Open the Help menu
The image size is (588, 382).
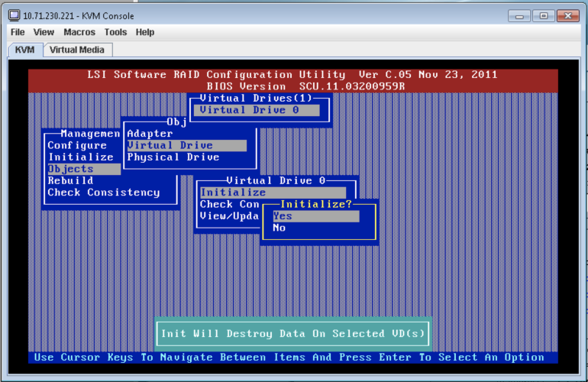click(145, 32)
